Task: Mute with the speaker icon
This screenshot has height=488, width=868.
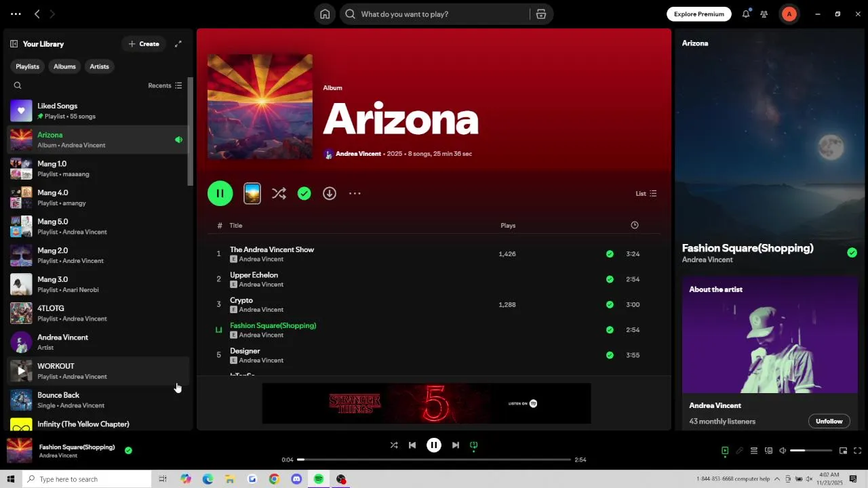Action: (783, 451)
